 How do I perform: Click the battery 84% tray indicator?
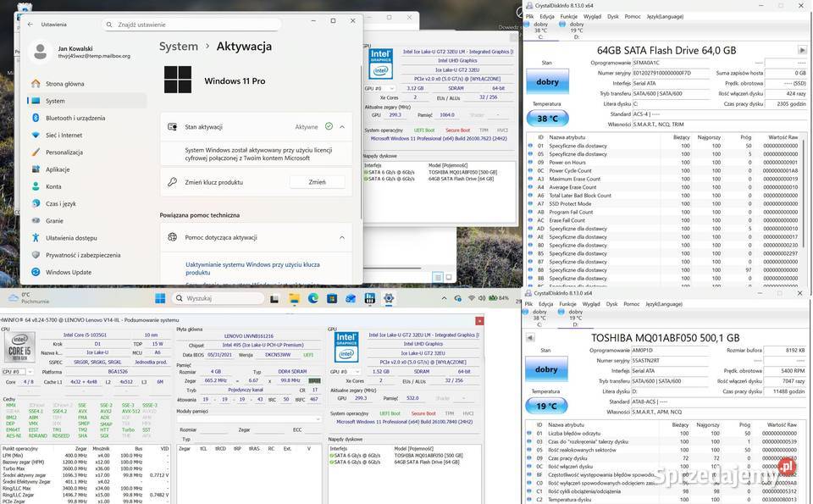tap(500, 298)
